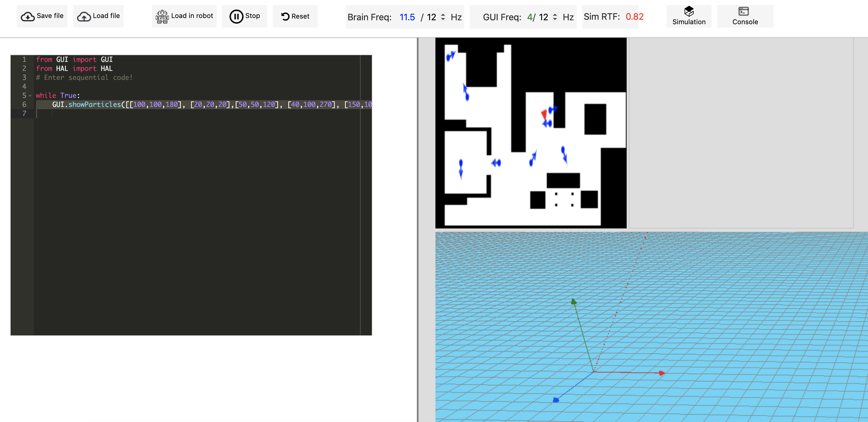The image size is (868, 422).
Task: Click the Load in robot icon
Action: 162,17
